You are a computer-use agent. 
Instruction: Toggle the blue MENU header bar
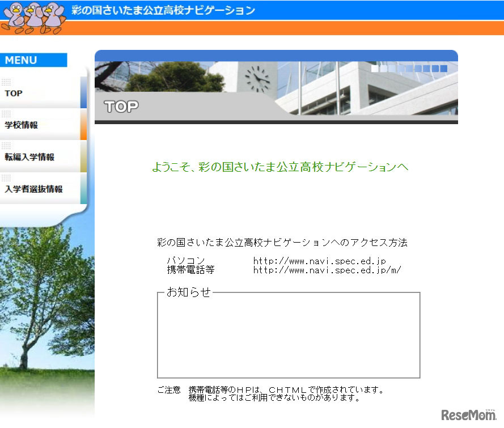click(x=33, y=60)
